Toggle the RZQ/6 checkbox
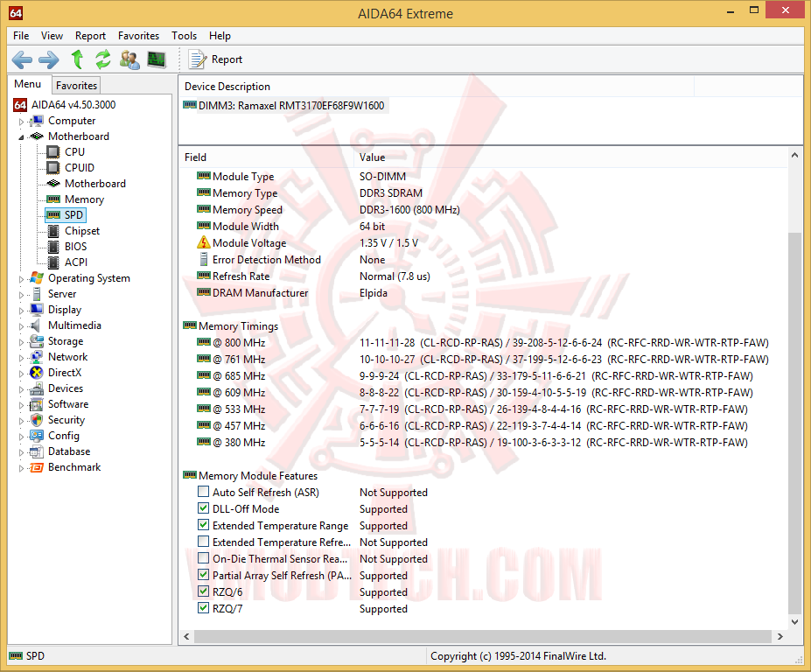Screen dimensions: 811x672 [203, 591]
